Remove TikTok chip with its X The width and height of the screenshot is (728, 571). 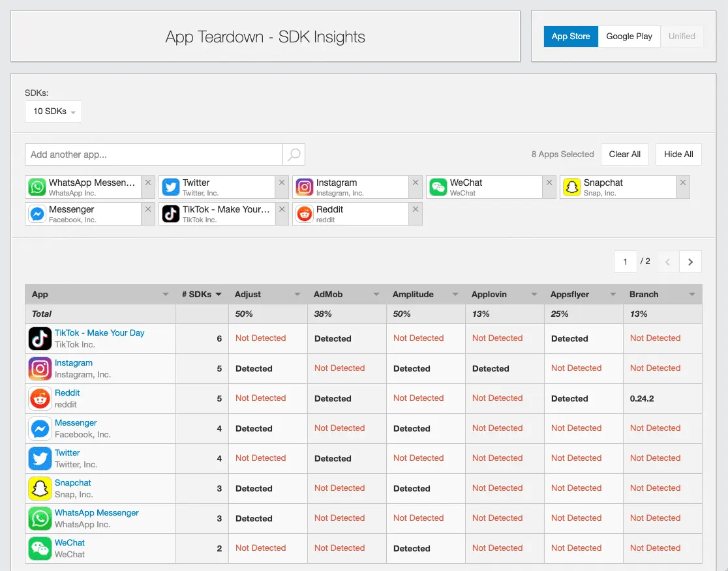coord(282,209)
